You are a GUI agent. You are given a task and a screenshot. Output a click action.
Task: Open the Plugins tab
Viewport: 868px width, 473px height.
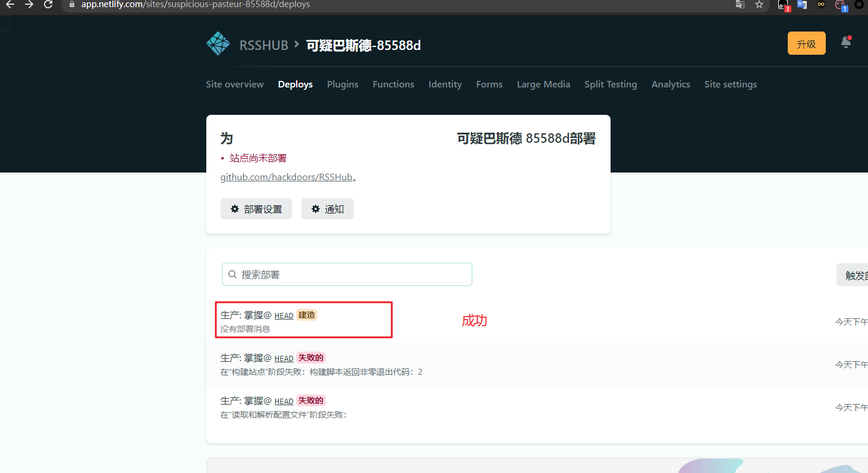342,84
